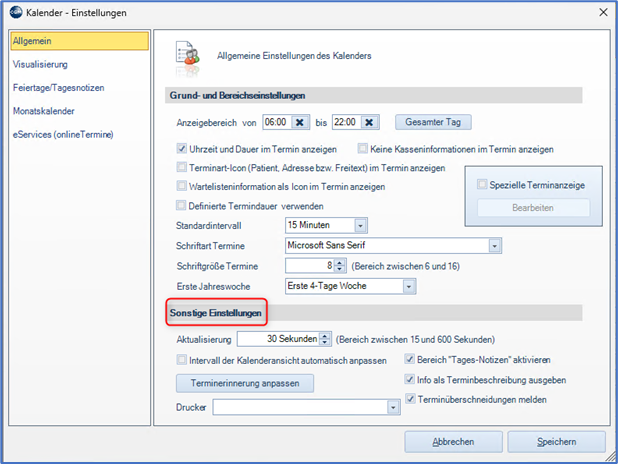
Task: Switch to Monatskalender settings
Action: (x=44, y=111)
